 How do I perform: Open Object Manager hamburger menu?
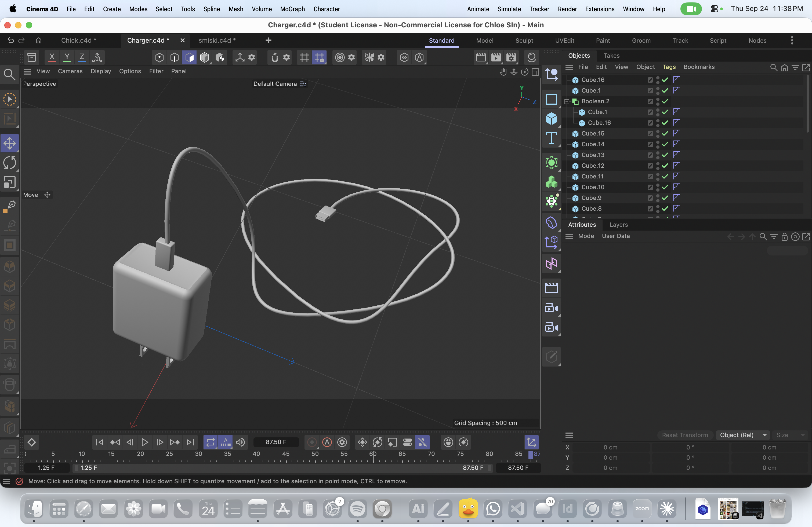pyautogui.click(x=569, y=67)
